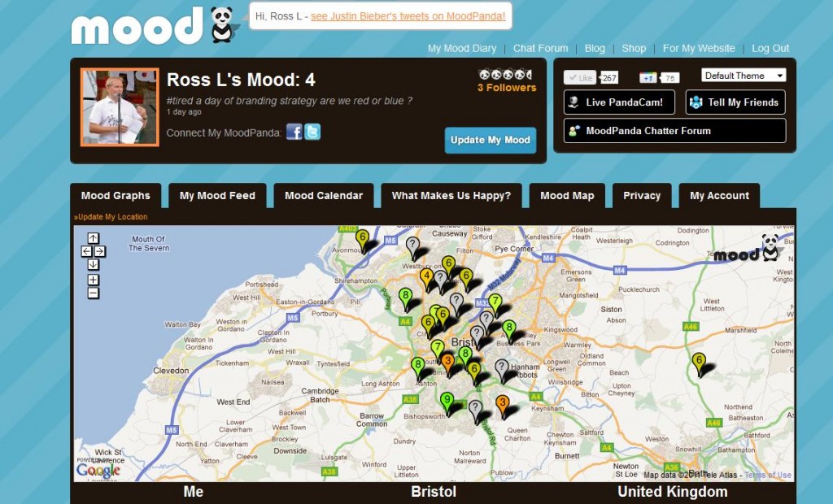The image size is (833, 504).
Task: Zoom in on the map with the plus control
Action: (93, 280)
